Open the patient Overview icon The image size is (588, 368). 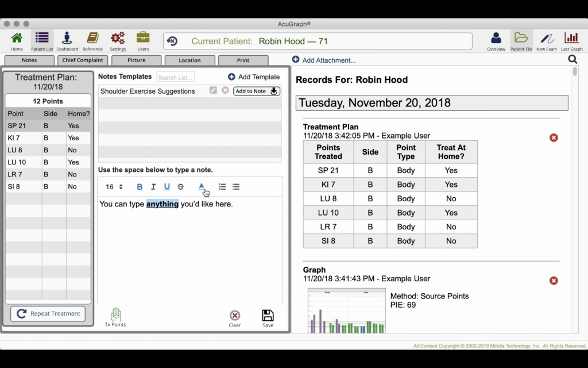coord(496,41)
